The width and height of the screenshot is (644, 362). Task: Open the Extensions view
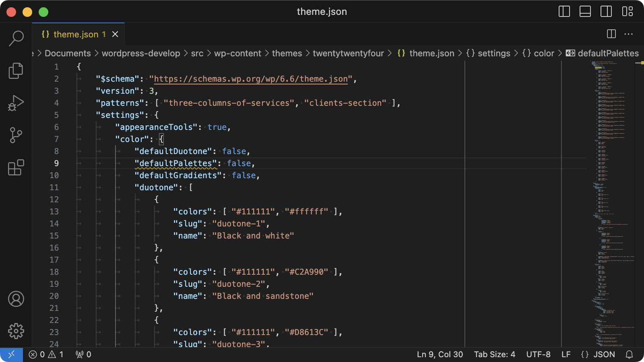pyautogui.click(x=16, y=167)
